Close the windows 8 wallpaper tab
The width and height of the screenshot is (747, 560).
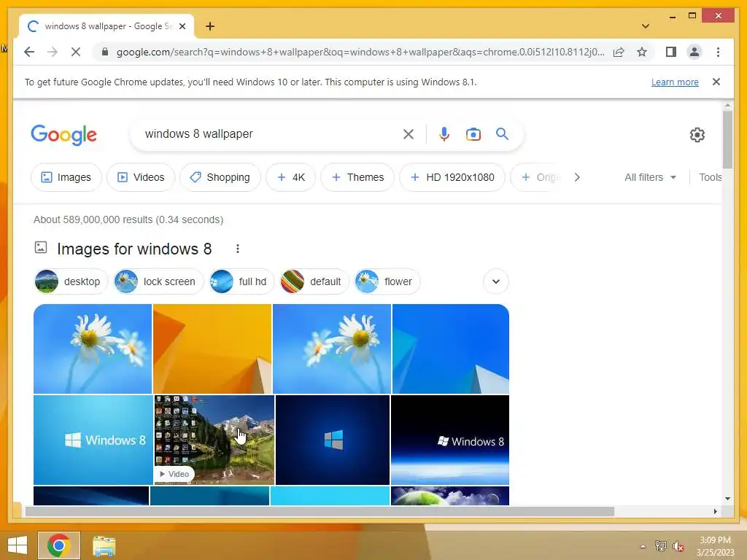(x=182, y=26)
